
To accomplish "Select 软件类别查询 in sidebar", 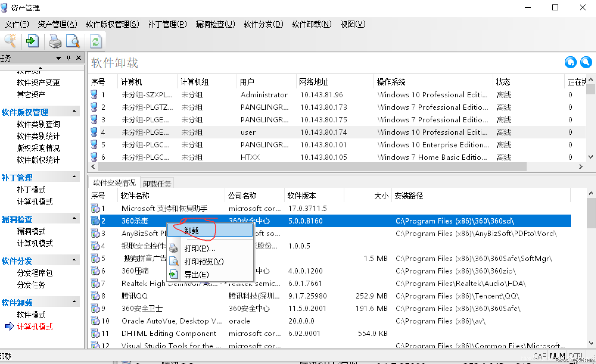I will click(38, 124).
